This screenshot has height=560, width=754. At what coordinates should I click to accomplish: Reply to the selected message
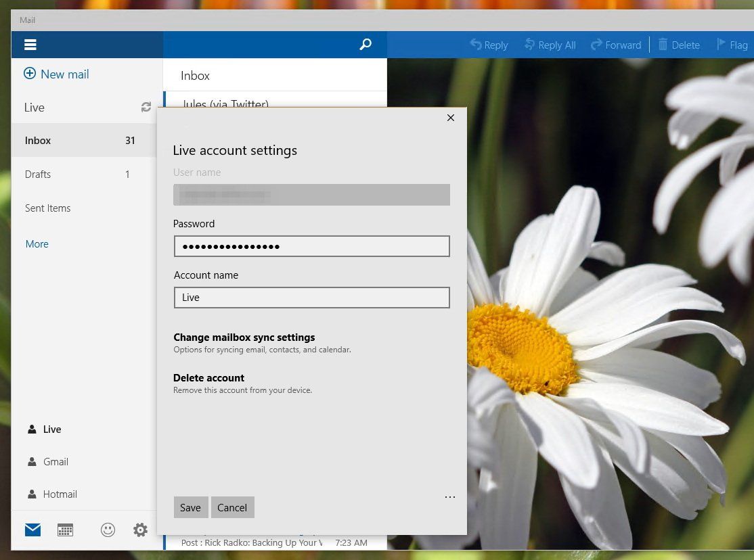pyautogui.click(x=489, y=45)
